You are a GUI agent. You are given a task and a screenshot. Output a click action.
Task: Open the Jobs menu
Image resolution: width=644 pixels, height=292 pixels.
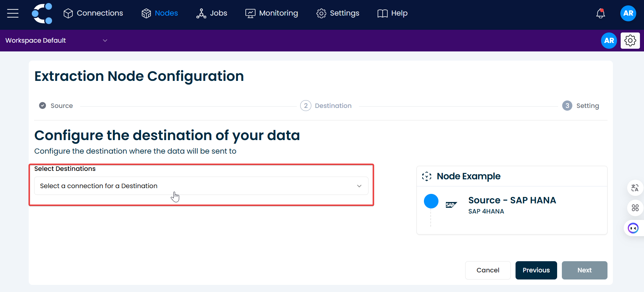(212, 14)
